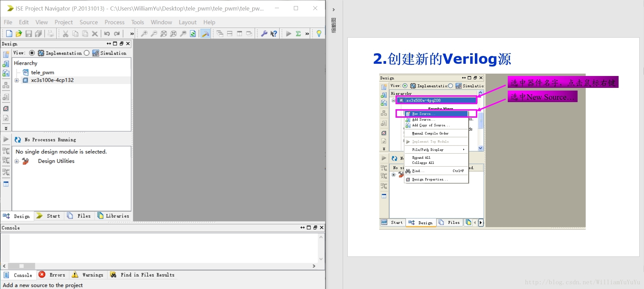Open the Tools menu
The image size is (644, 289).
tap(138, 22)
